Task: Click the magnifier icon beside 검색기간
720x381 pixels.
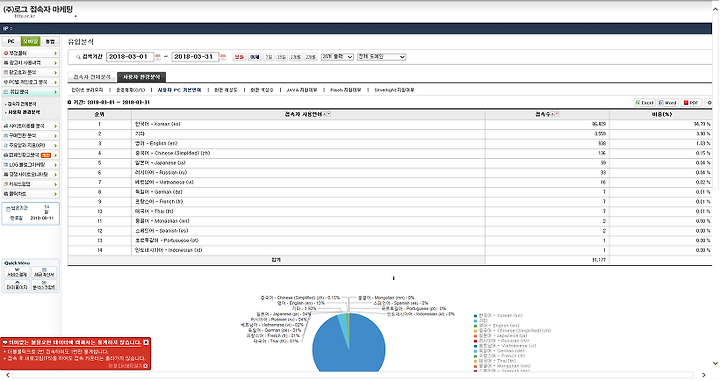Action: click(78, 57)
